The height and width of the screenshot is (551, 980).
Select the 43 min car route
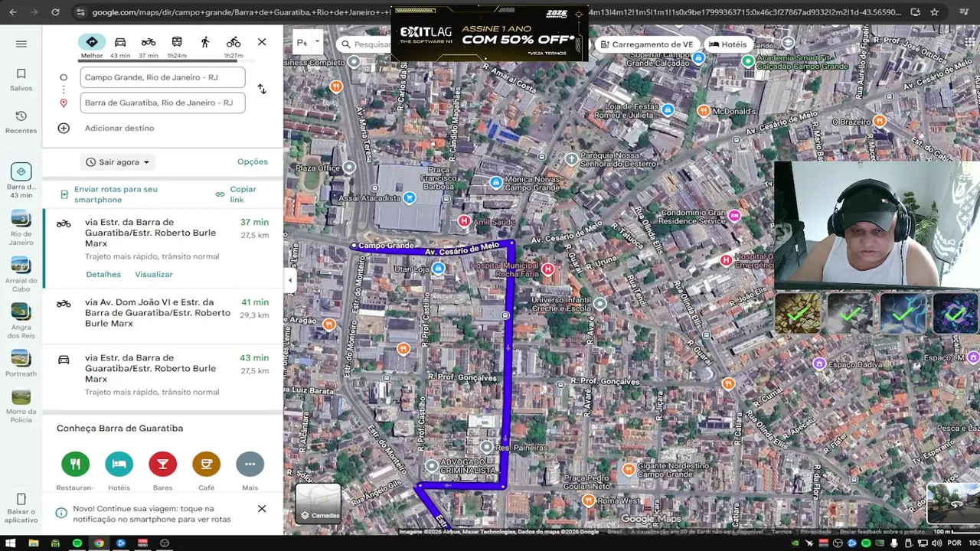click(163, 376)
